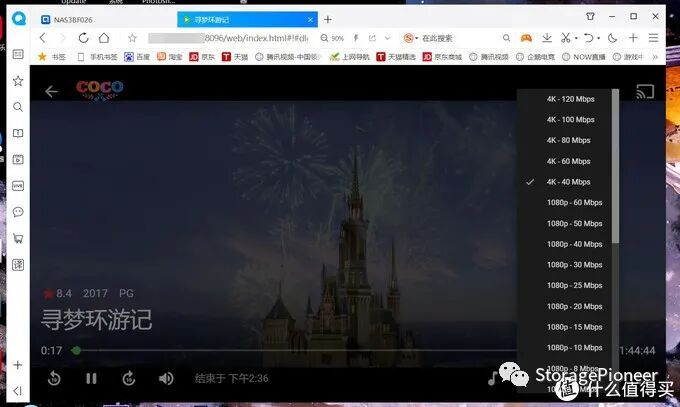Click the share page icon
680x407 pixels.
pyautogui.click(x=372, y=38)
